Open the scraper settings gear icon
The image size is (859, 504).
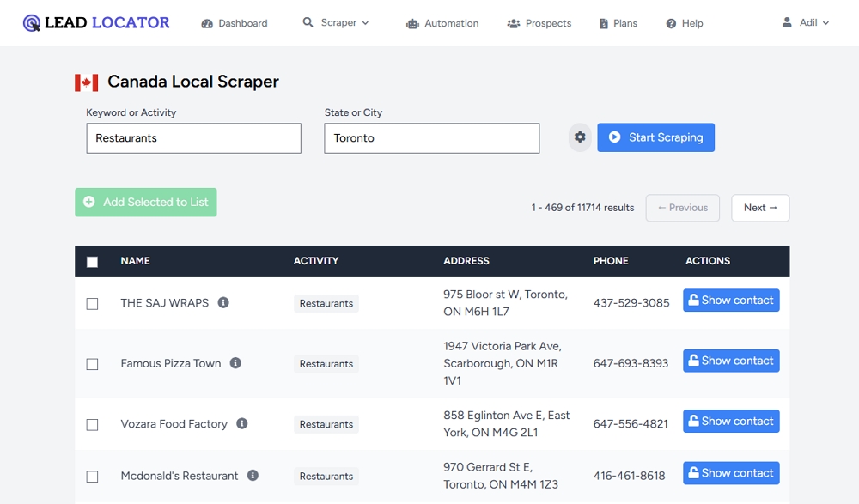[580, 137]
